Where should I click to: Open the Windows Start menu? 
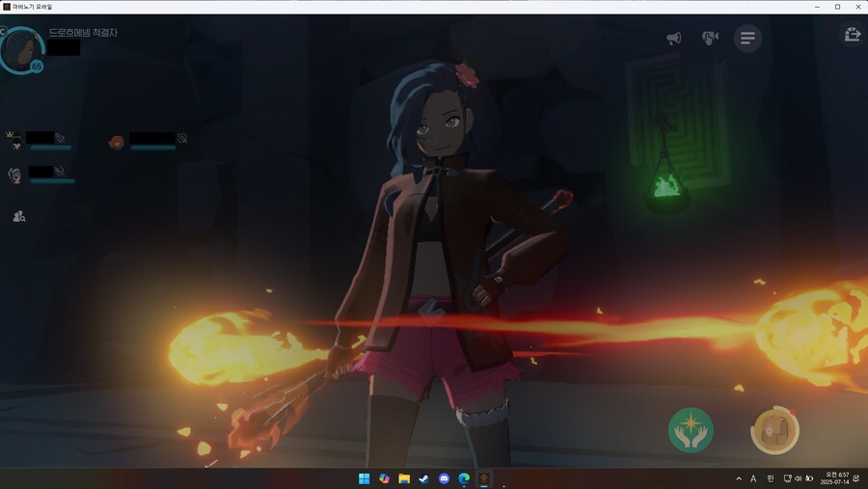click(364, 479)
